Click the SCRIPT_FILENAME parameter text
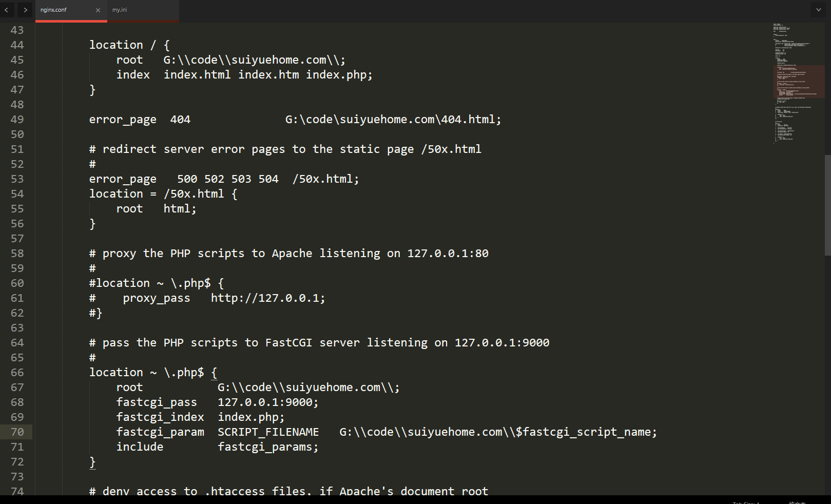 [268, 432]
